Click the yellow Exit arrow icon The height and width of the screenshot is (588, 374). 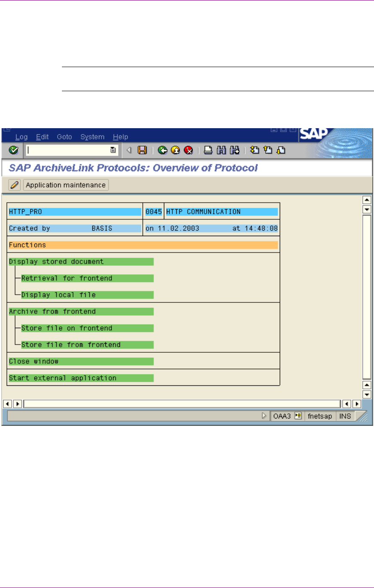coord(175,150)
